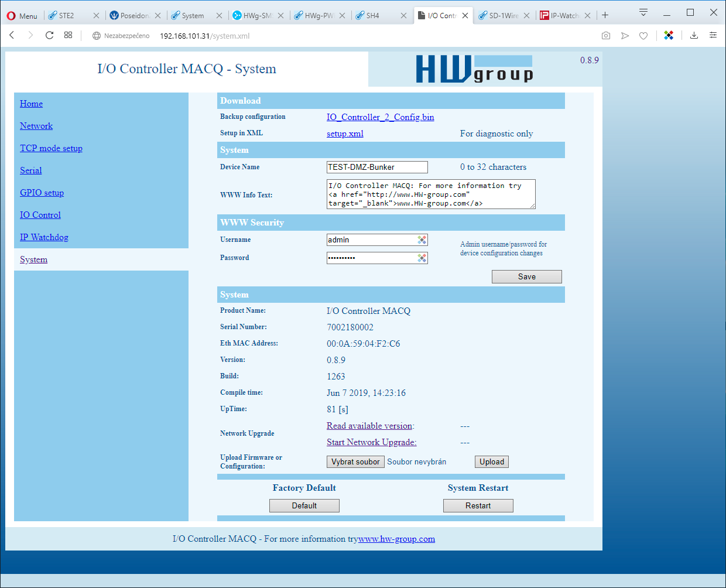Screen dimensions: 726x588
Task: Go forward to the next page
Action: 30,36
